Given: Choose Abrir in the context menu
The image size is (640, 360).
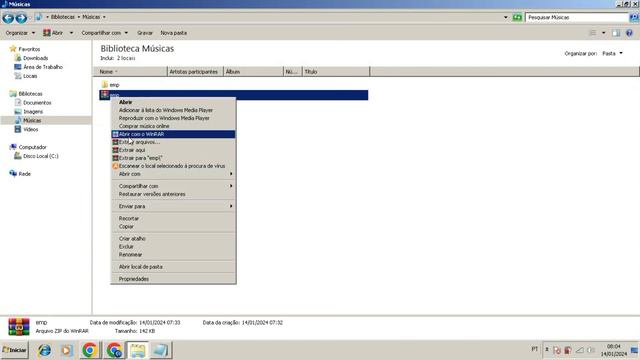Looking at the screenshot, I should click(x=173, y=102).
